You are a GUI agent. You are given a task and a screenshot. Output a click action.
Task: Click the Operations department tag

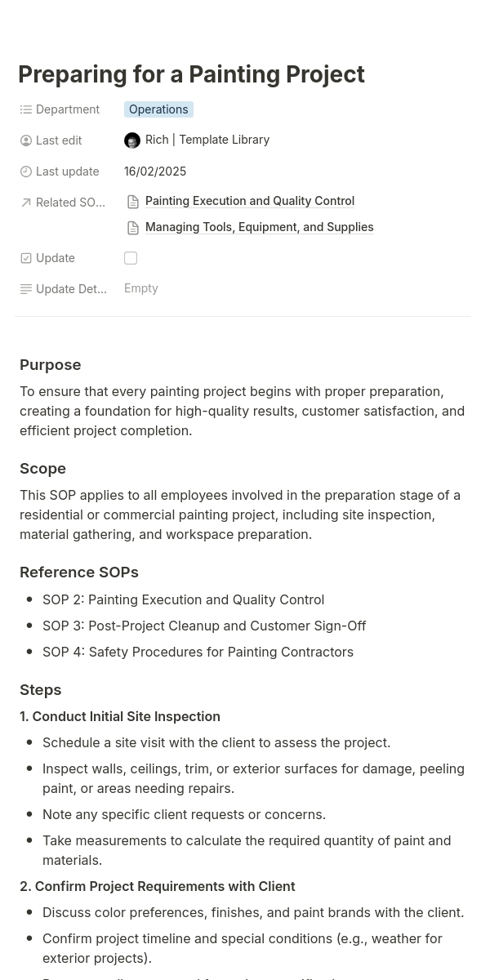pyautogui.click(x=158, y=109)
